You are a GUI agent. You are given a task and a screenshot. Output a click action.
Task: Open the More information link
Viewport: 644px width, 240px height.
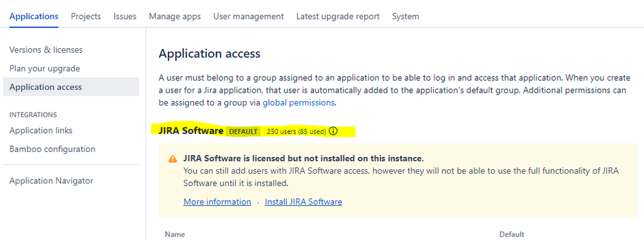coord(217,202)
